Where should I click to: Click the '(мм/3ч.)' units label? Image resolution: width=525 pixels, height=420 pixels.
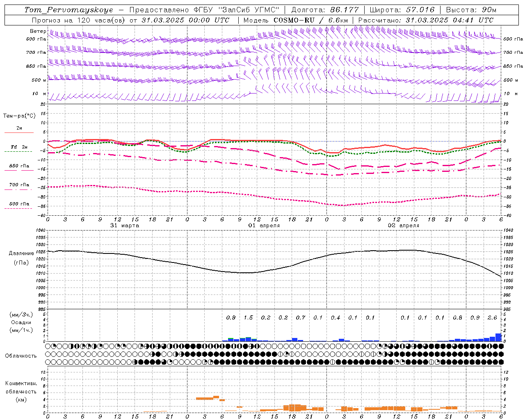tap(21, 315)
